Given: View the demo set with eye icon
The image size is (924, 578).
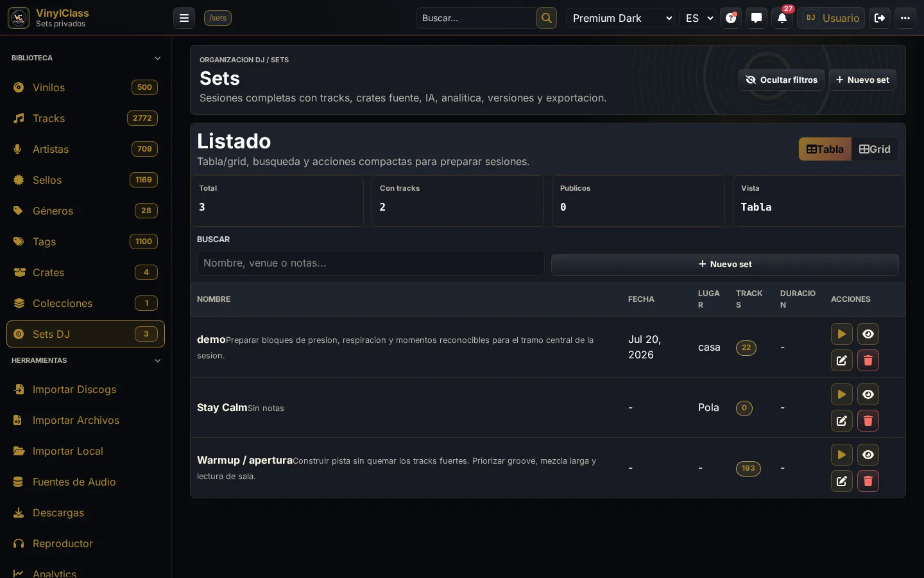Looking at the screenshot, I should point(868,334).
